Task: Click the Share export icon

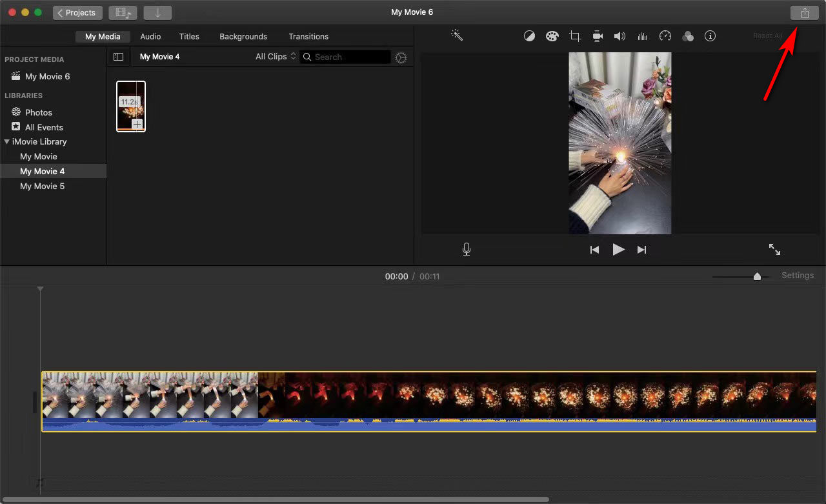Action: click(x=804, y=13)
